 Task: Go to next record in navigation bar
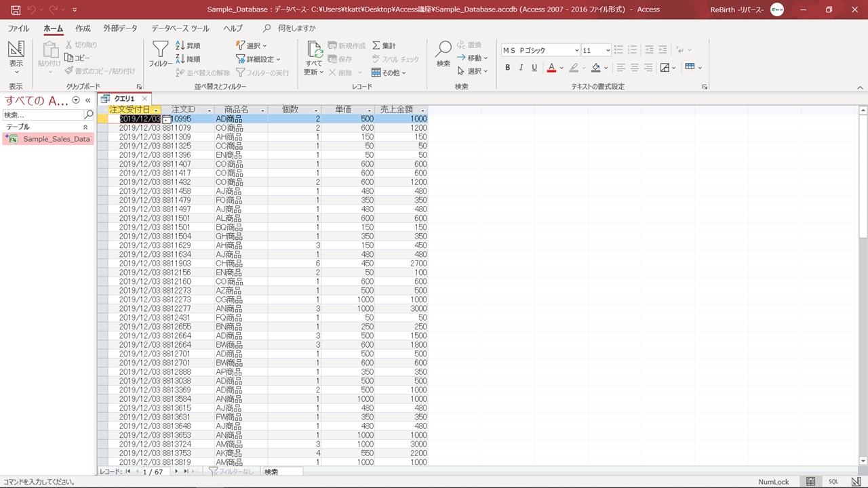(x=176, y=472)
